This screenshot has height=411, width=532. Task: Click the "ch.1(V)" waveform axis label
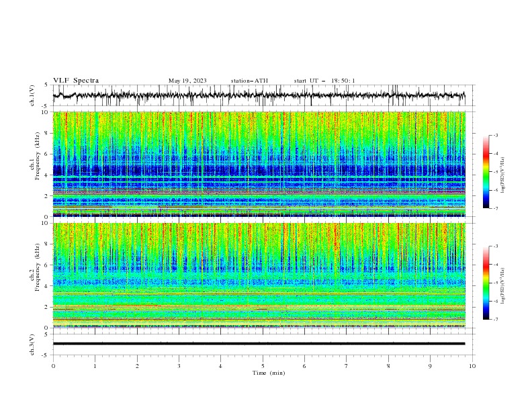coord(32,95)
